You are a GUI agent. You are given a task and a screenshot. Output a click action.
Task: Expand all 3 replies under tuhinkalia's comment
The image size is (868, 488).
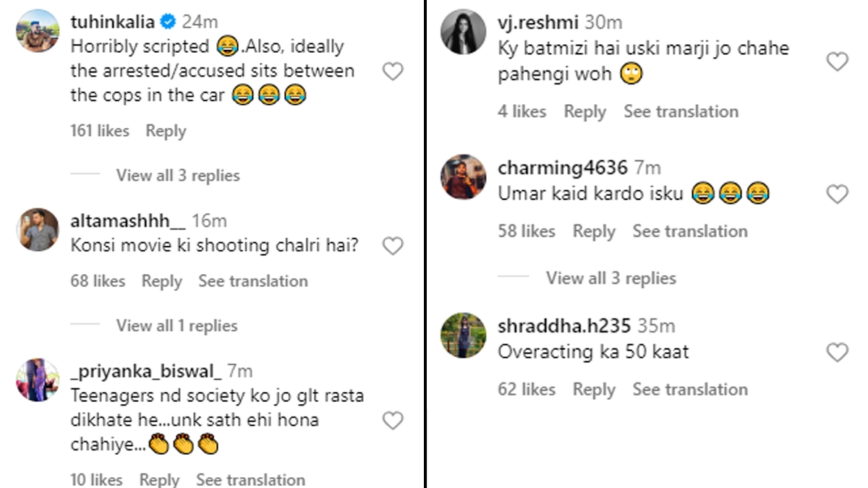click(x=177, y=176)
